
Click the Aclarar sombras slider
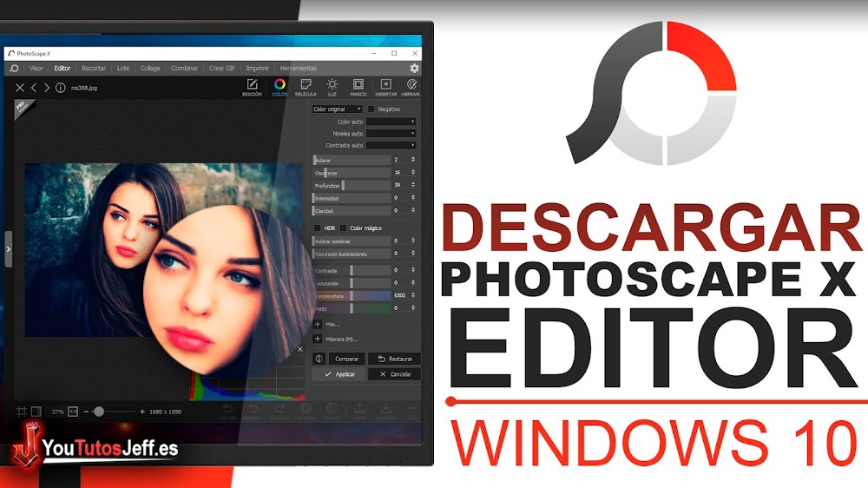click(352, 241)
